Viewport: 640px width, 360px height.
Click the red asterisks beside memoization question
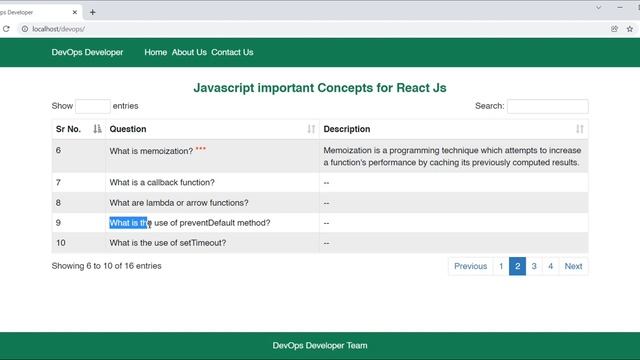(x=200, y=149)
